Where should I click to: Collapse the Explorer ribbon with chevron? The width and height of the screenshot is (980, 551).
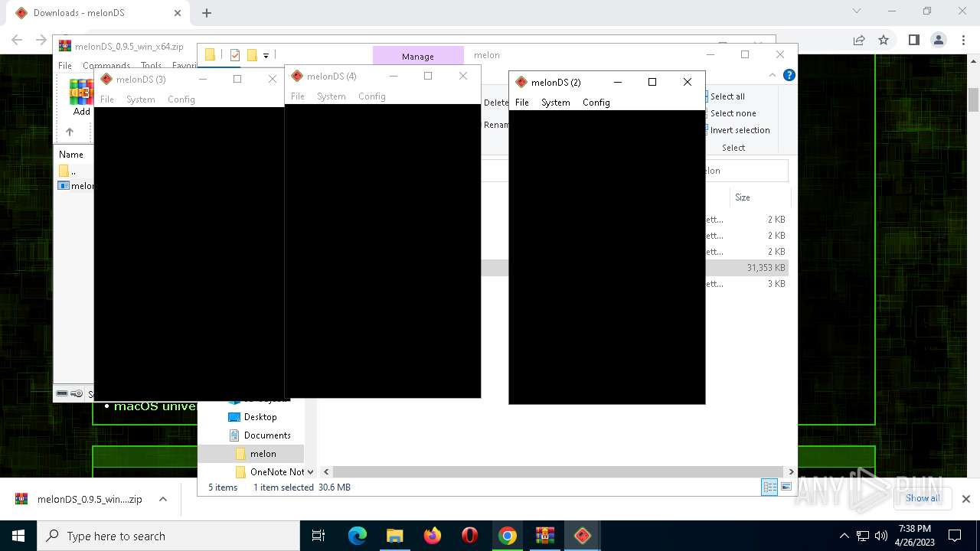(x=773, y=75)
